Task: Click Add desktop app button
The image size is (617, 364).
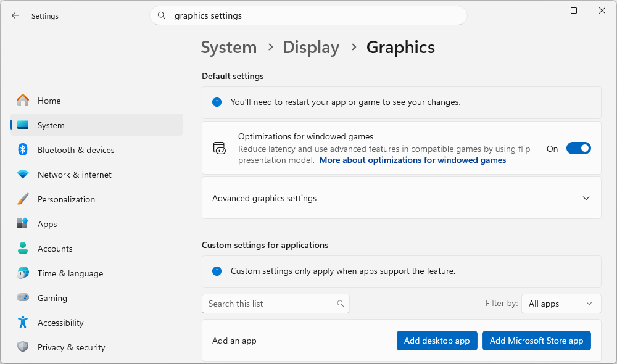Action: [x=437, y=341]
